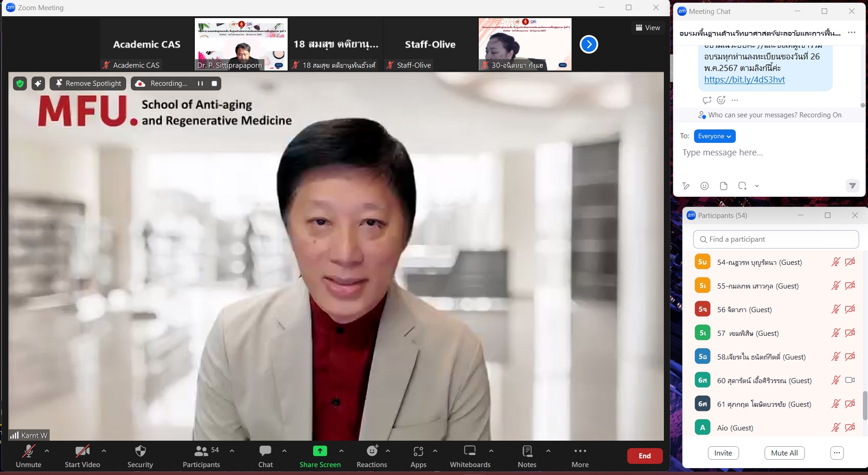Open the Notes icon in toolbar

[527, 456]
